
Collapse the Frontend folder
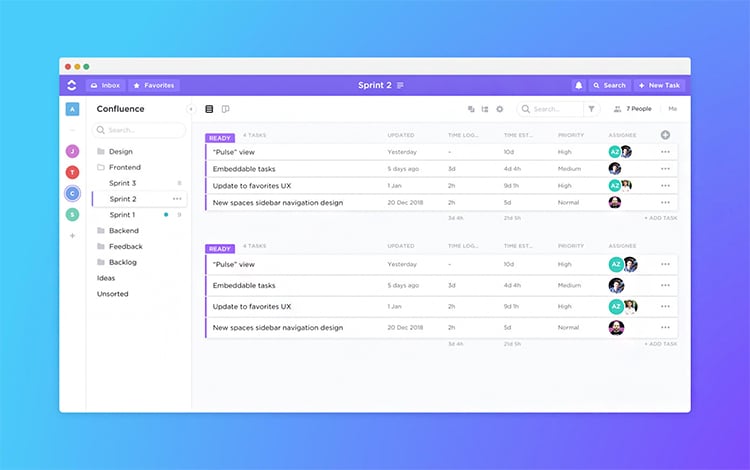coord(119,167)
